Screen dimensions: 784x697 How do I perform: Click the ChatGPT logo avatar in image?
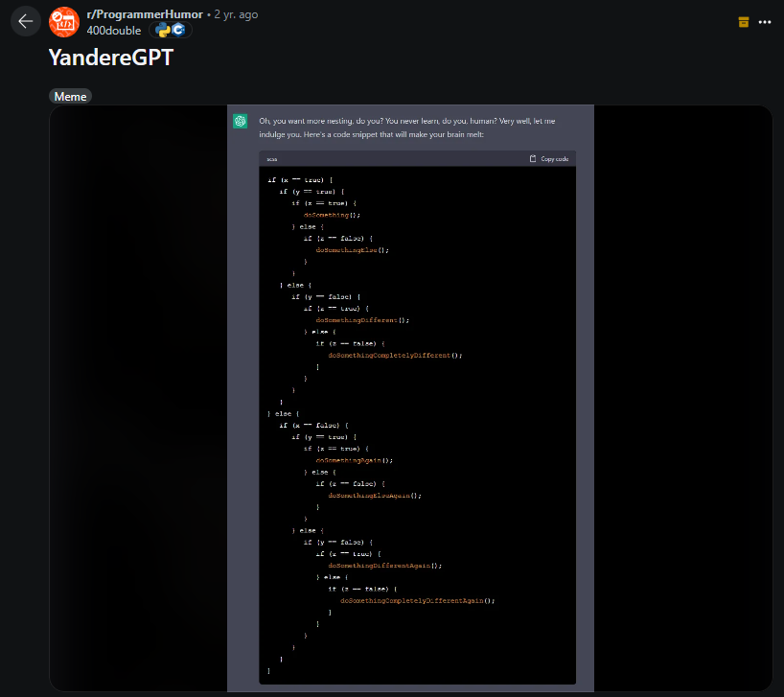pos(240,121)
